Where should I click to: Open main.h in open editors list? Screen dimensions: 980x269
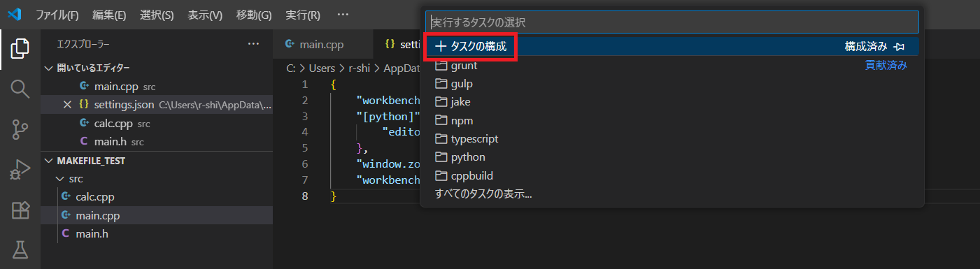coord(157,142)
